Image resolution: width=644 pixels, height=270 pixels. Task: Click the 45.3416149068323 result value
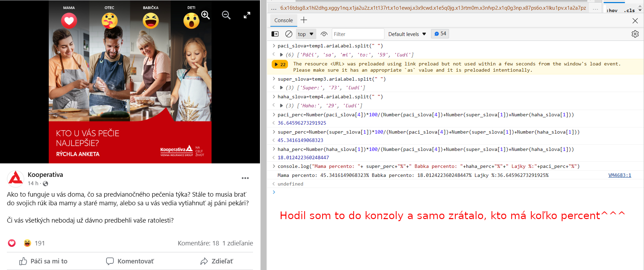click(300, 140)
